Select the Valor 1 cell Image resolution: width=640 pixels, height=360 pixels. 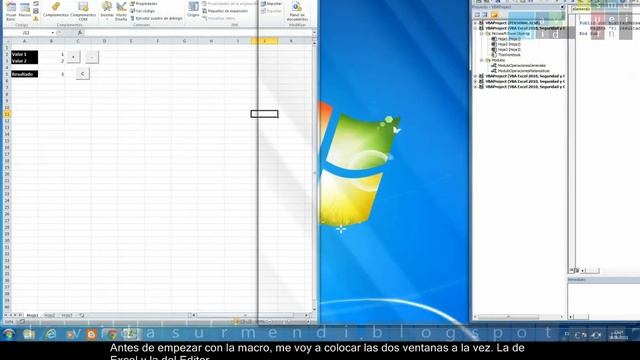(x=24, y=54)
